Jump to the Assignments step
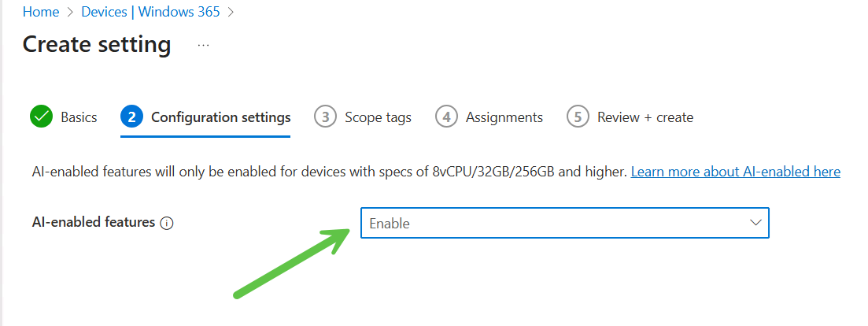Image resolution: width=868 pixels, height=326 pixels. [504, 117]
